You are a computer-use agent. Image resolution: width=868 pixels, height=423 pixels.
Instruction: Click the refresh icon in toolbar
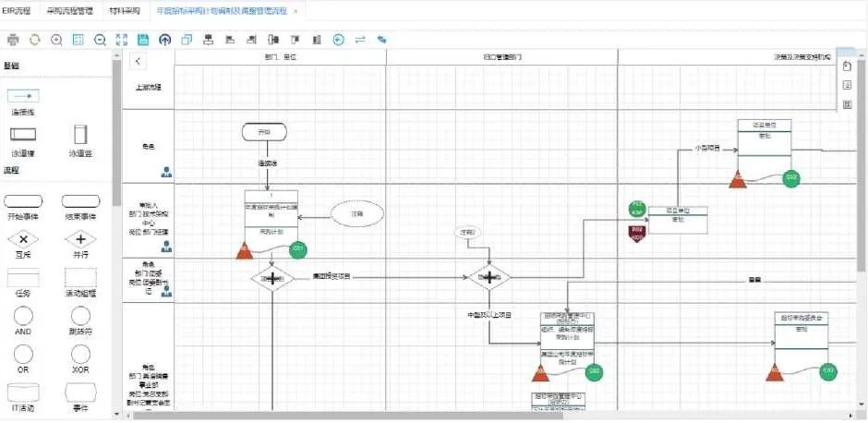[x=35, y=40]
